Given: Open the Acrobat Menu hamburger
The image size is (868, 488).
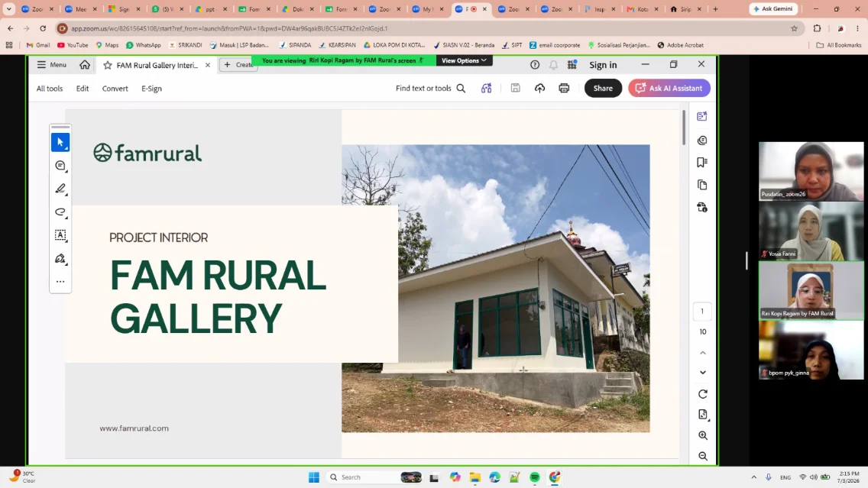Looking at the screenshot, I should click(x=51, y=65).
